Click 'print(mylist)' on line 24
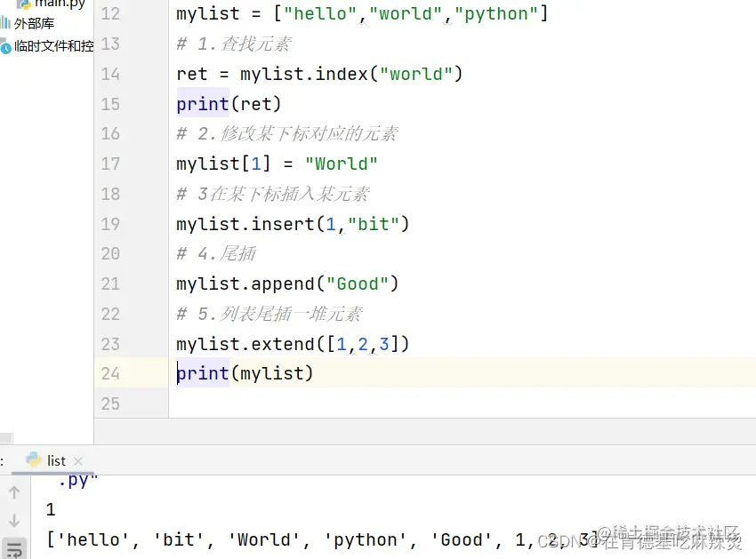This screenshot has height=559, width=756. coord(245,373)
